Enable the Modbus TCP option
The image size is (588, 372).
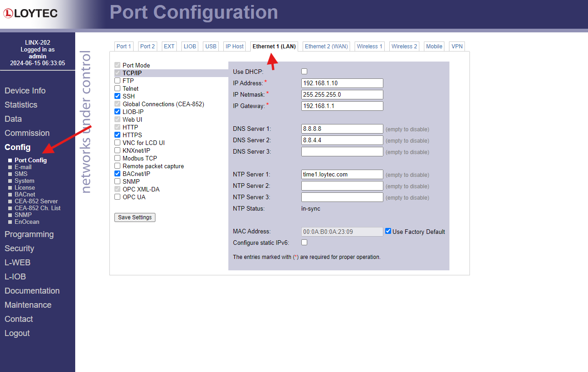point(117,158)
